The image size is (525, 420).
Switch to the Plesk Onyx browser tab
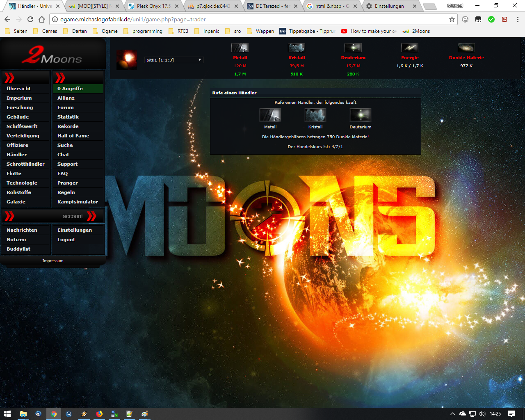pyautogui.click(x=154, y=6)
